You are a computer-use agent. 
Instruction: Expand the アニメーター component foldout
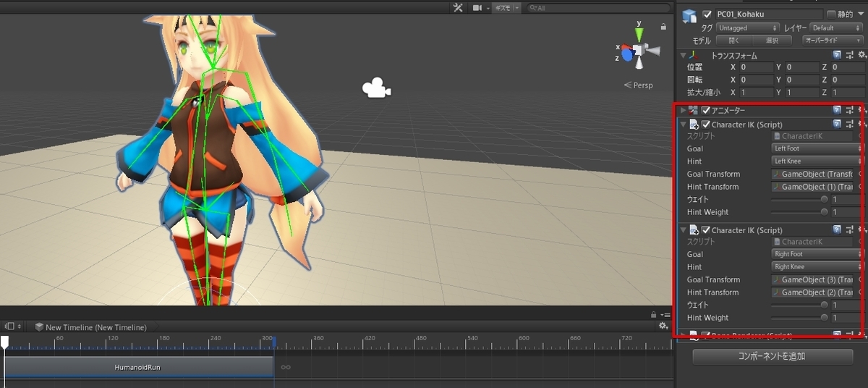683,110
